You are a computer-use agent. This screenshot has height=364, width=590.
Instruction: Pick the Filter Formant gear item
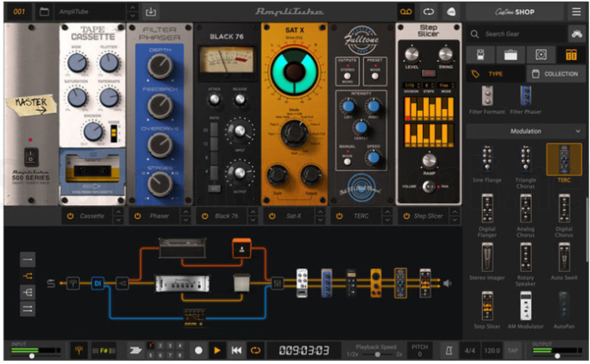(x=487, y=100)
